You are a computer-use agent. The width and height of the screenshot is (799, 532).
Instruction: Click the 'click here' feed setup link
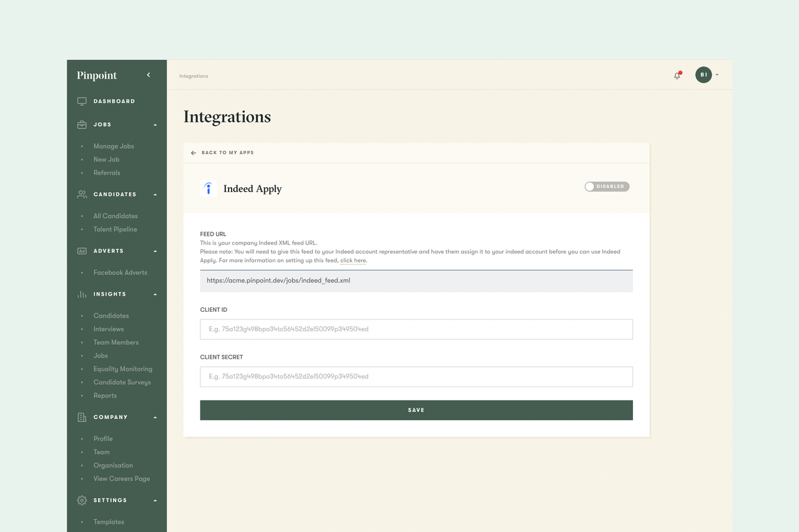coord(353,261)
